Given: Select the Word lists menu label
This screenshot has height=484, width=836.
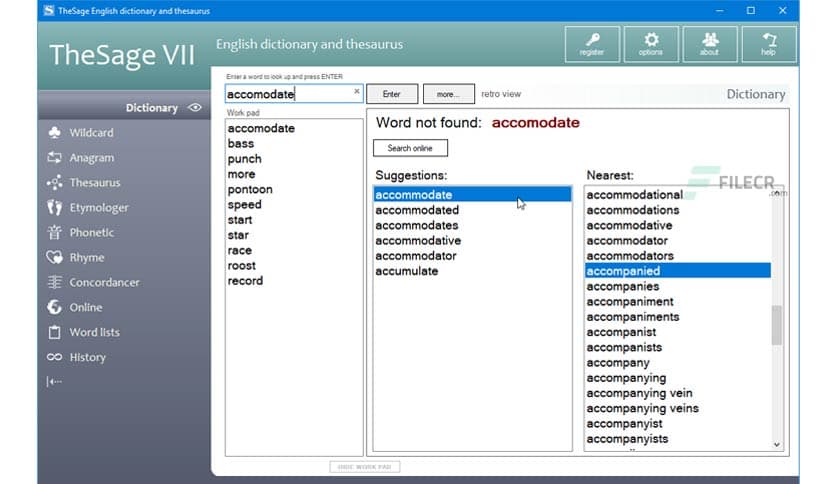Looking at the screenshot, I should pyautogui.click(x=94, y=332).
